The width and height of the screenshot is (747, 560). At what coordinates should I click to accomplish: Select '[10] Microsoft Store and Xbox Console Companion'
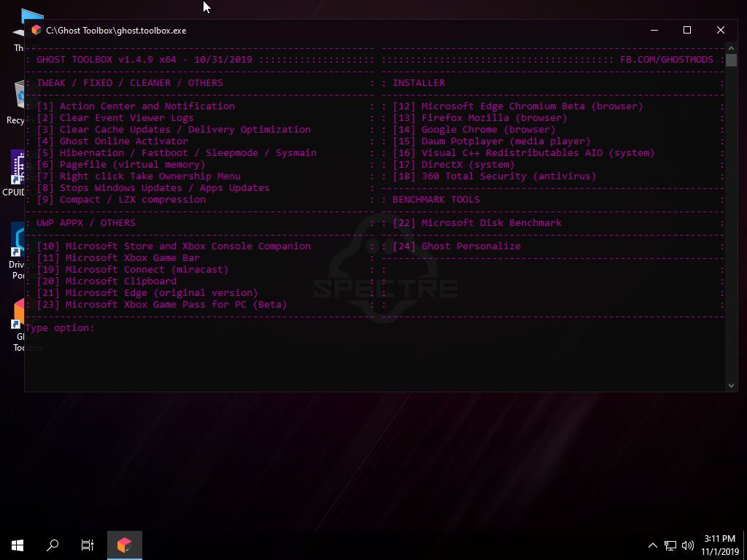click(x=174, y=246)
